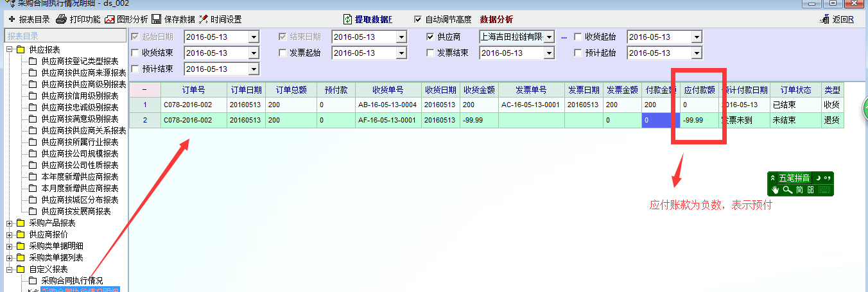Open 图形分析 chart icon

(110, 19)
